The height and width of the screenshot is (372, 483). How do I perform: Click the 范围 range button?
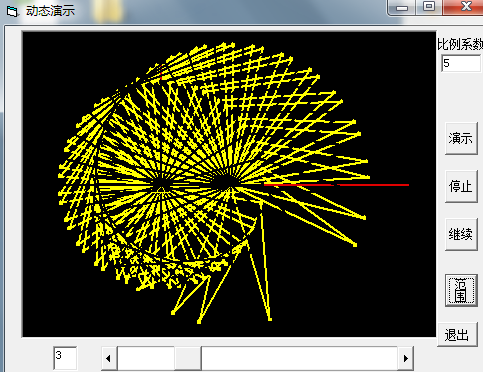pos(461,290)
